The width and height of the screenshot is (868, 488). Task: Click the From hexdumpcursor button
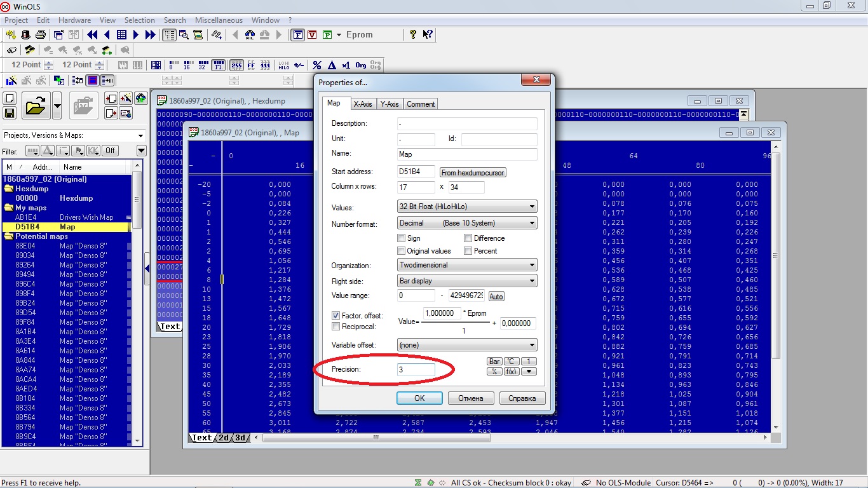[473, 172]
